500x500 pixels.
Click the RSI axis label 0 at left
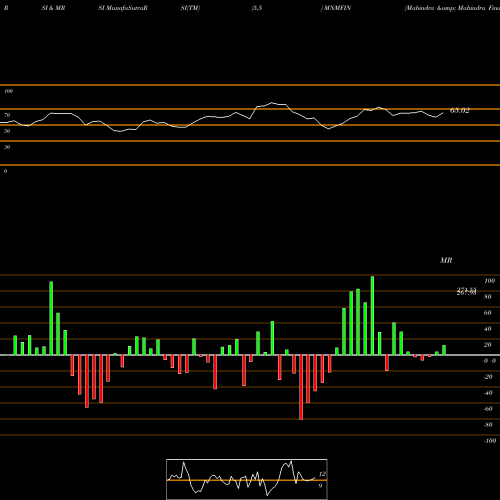(x=6, y=171)
